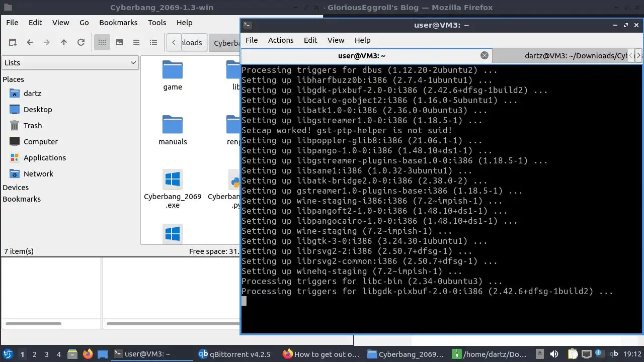The width and height of the screenshot is (644, 362).
Task: Select the partially hidden lib folder
Action: [234, 76]
